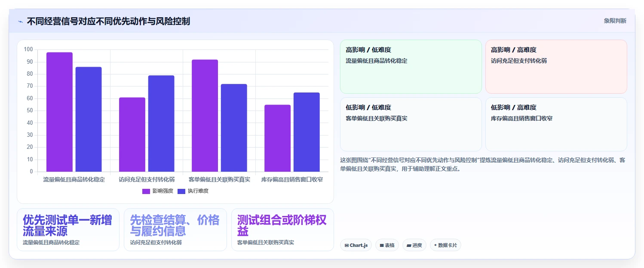Click the blue bar for 客单偏低且关联购买真实
This screenshot has height=268, width=644.
[234, 128]
